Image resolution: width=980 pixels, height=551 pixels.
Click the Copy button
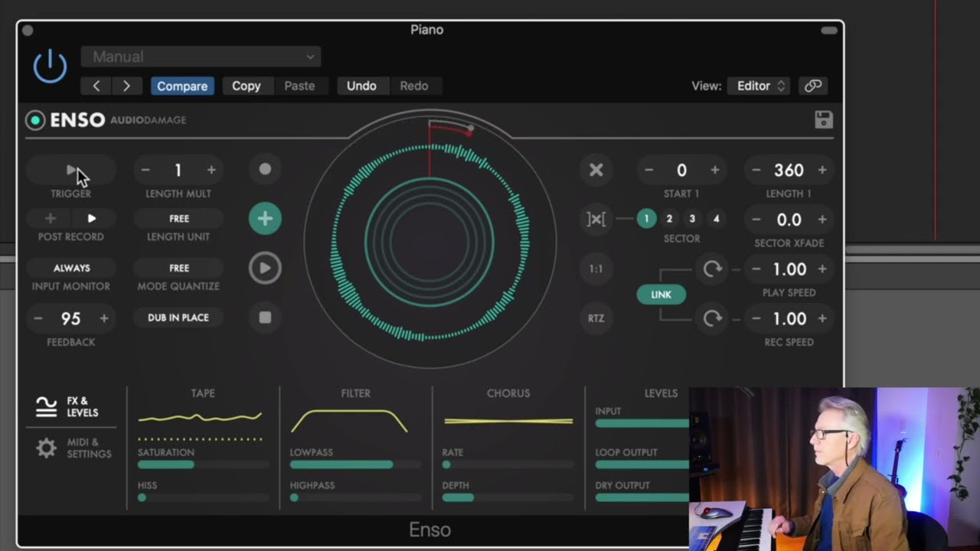(x=247, y=86)
